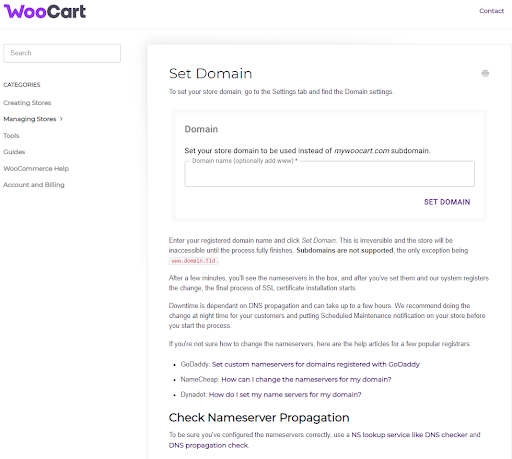Click the SET DOMAIN button
Screen dimensions: 512x459
(447, 202)
